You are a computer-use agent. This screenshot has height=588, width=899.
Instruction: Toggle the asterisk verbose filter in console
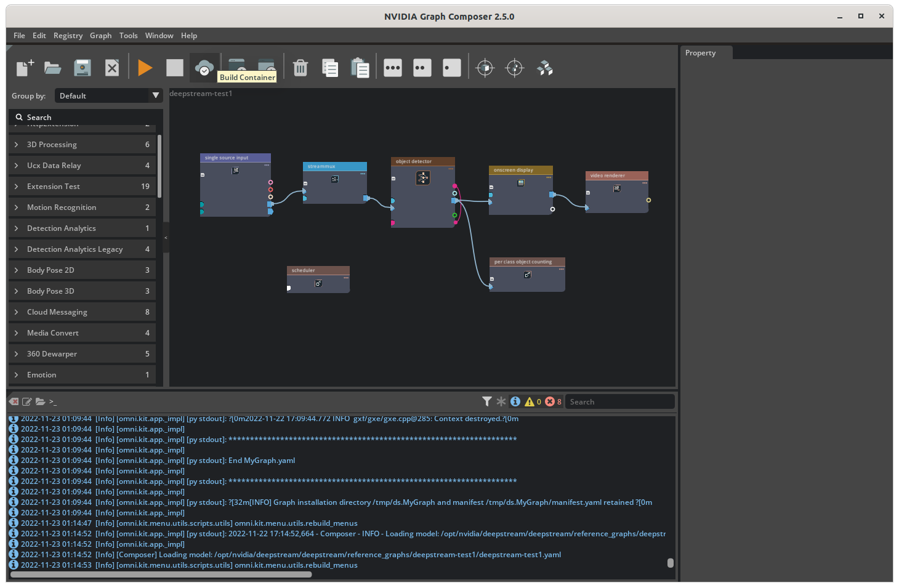[x=501, y=401]
